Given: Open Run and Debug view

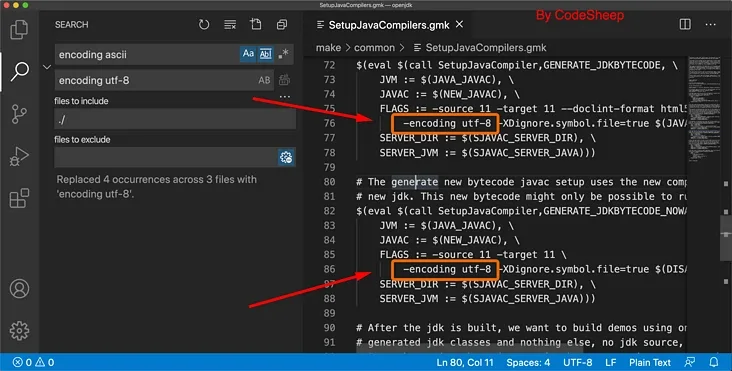Looking at the screenshot, I should [19, 156].
